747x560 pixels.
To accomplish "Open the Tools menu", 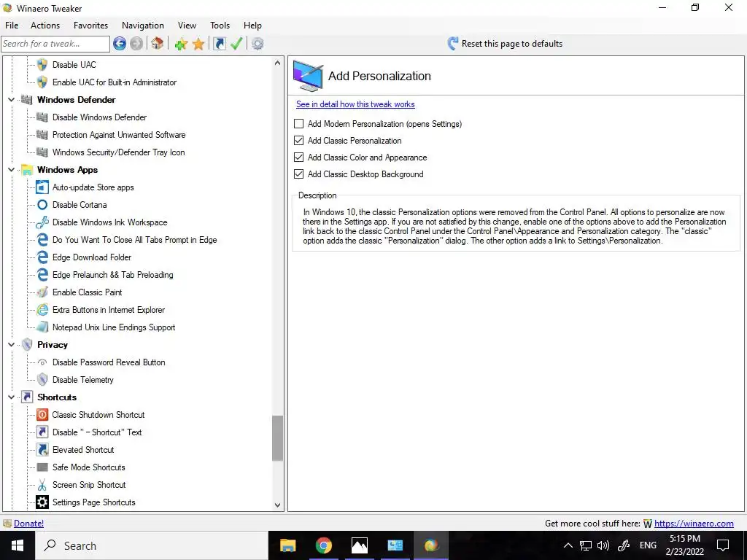I will pos(220,26).
